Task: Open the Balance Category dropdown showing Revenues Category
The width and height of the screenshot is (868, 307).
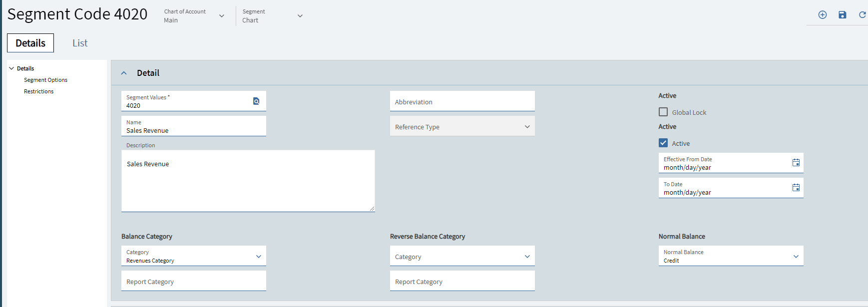Action: [x=194, y=256]
